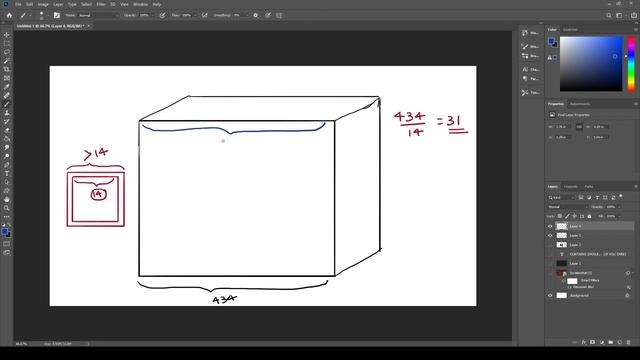Toggle lock transparent pixels
Image resolution: width=640 pixels, height=360 pixels.
[x=560, y=216]
